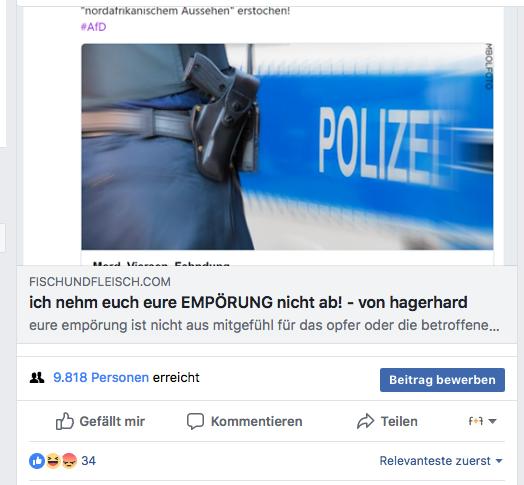Expand the Relevanteste zuerst sorting dropdown
The width and height of the screenshot is (524, 485).
(441, 461)
